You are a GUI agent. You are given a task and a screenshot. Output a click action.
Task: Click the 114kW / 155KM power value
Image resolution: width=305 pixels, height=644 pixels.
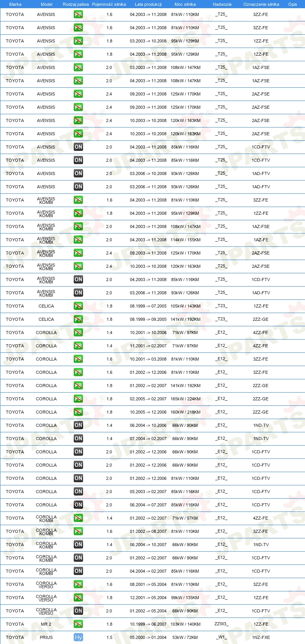point(186,240)
